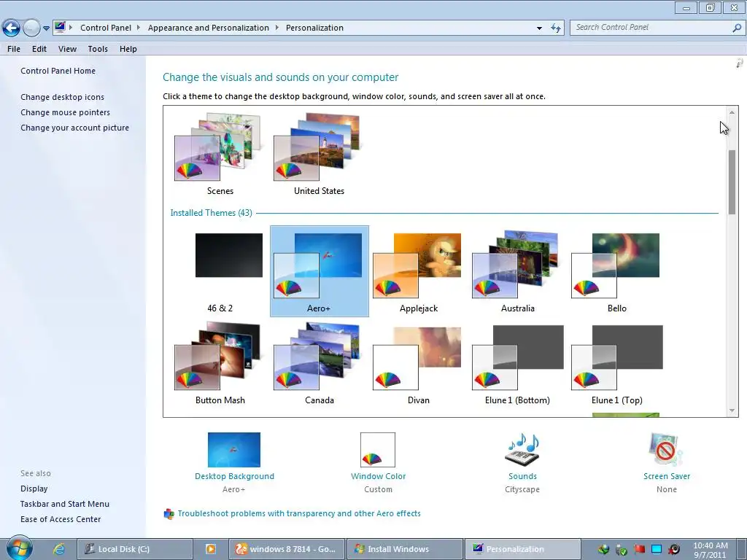Expand chevron before Control Panel breadcrumb
The image size is (747, 560).
[71, 28]
